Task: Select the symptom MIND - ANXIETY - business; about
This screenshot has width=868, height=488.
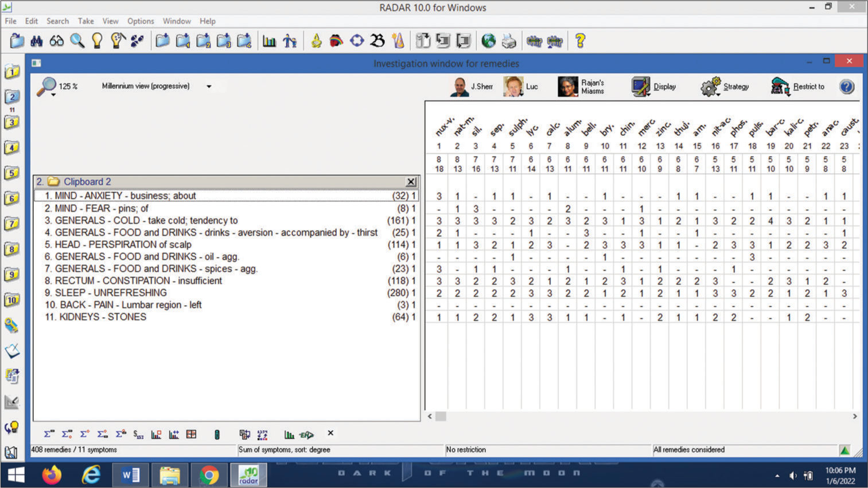Action: tap(227, 196)
